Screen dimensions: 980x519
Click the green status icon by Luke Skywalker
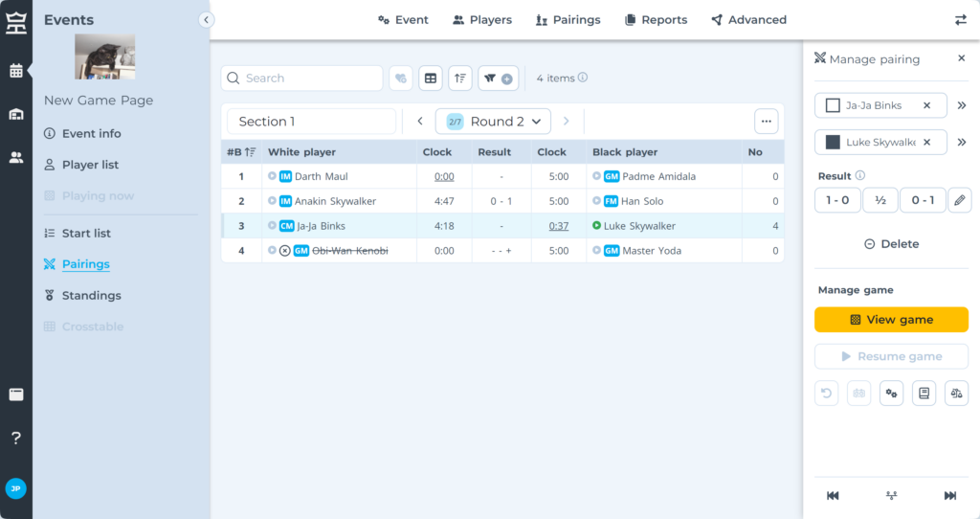[x=596, y=225]
